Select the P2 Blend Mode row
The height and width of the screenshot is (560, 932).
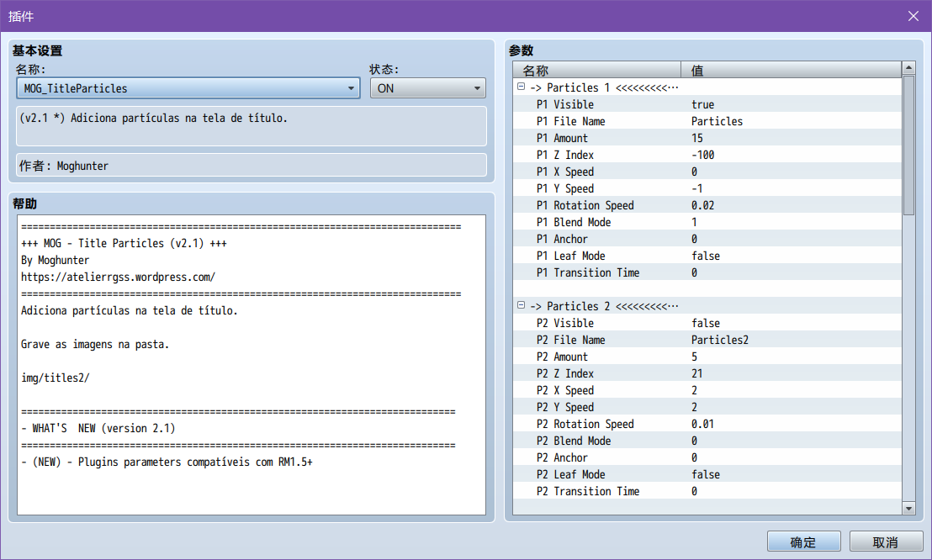(707, 441)
